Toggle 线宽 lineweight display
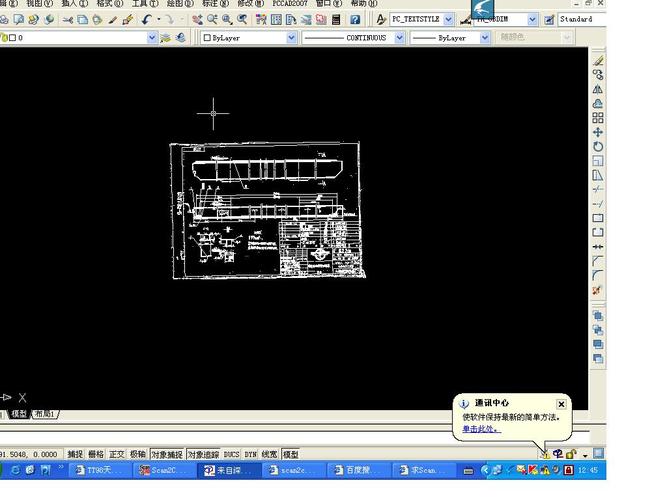 (x=270, y=454)
